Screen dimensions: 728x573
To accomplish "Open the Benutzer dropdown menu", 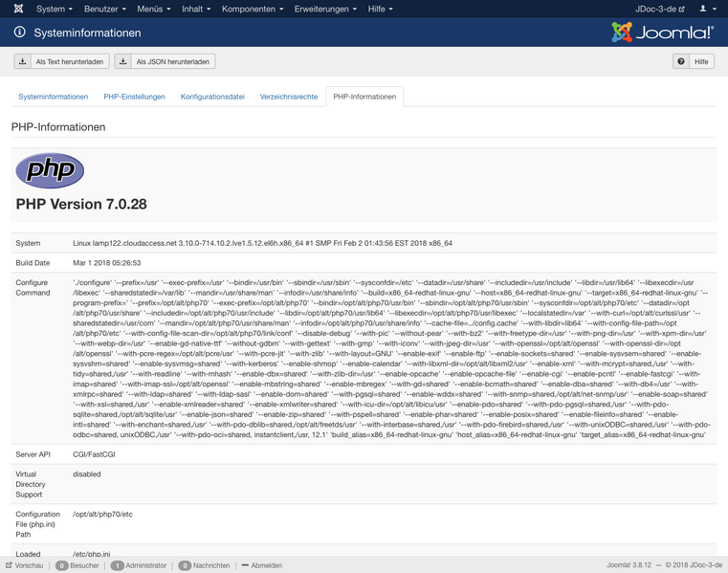I will pos(105,9).
